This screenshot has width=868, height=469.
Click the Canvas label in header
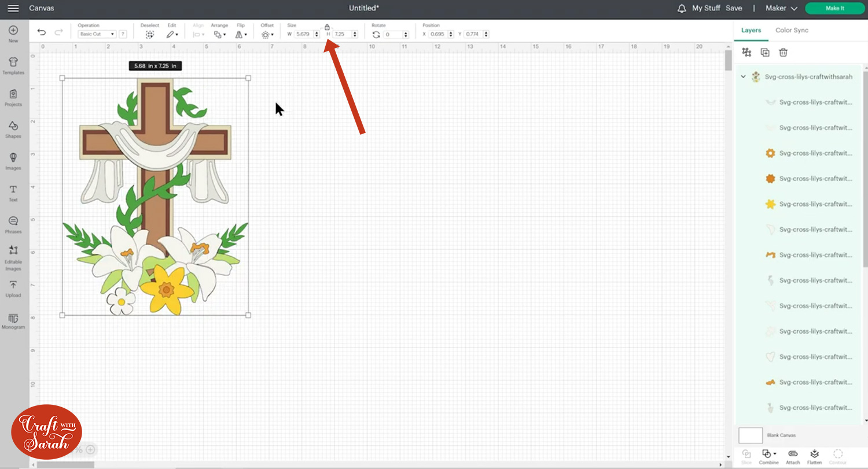point(42,8)
